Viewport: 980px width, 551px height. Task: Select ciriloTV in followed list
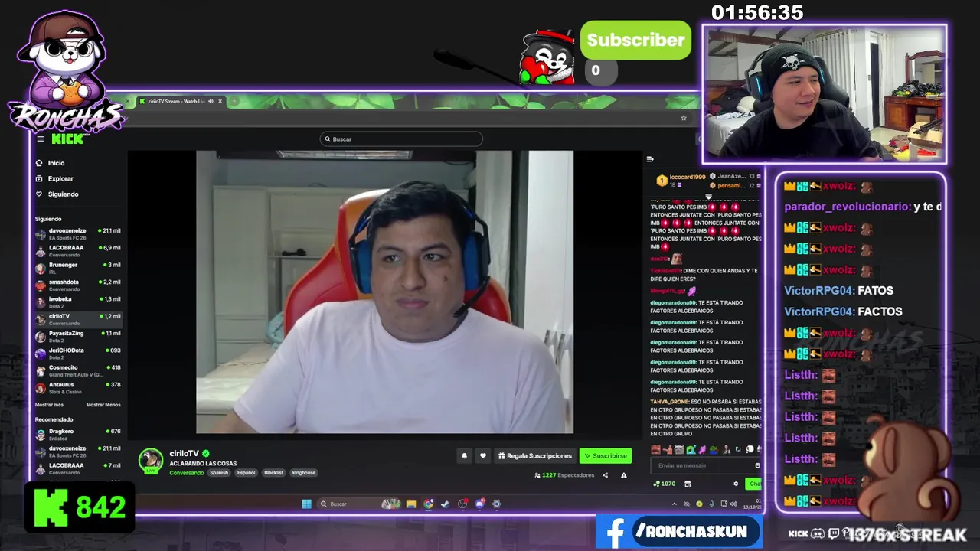(78, 319)
